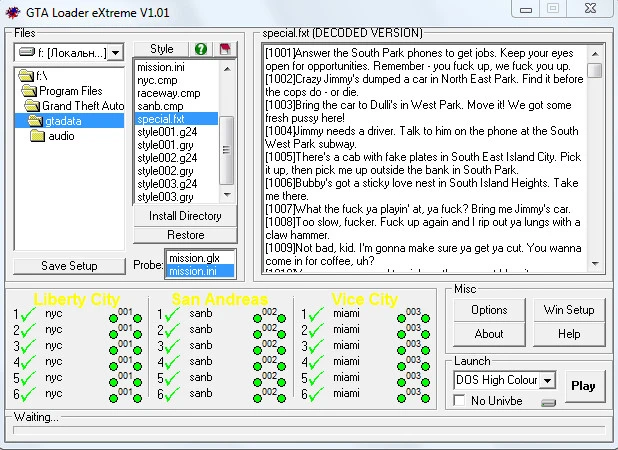
Task: Click the Style button
Action: pyautogui.click(x=162, y=49)
